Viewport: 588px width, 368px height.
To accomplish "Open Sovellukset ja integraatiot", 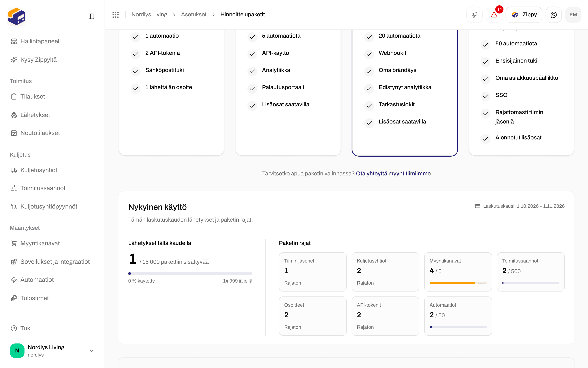I will coord(52,262).
